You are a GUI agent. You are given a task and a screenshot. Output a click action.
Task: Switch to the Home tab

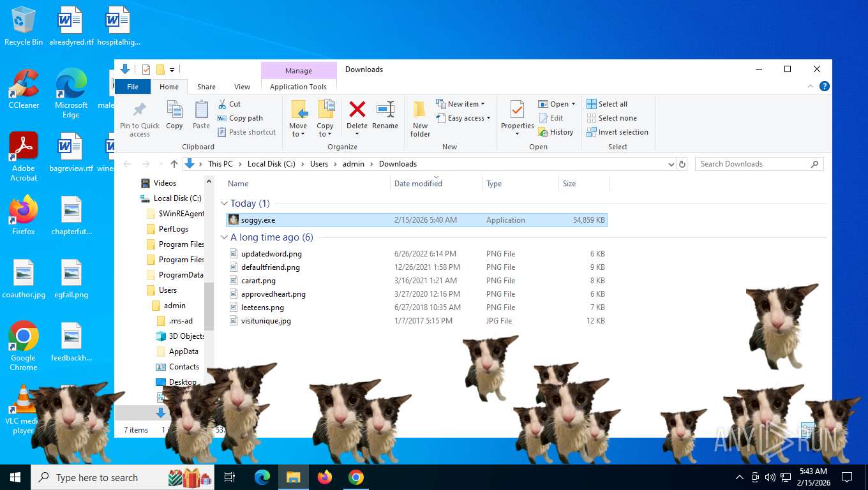[169, 87]
